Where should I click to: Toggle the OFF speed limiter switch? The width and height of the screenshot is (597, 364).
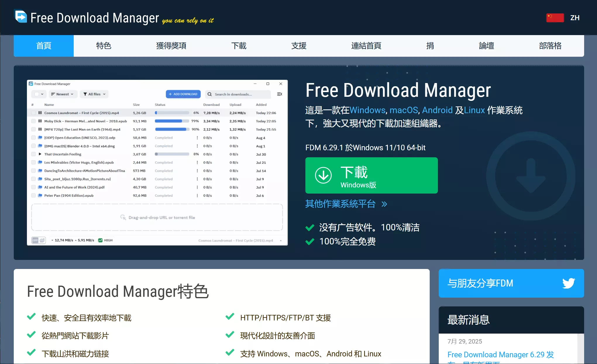point(35,240)
